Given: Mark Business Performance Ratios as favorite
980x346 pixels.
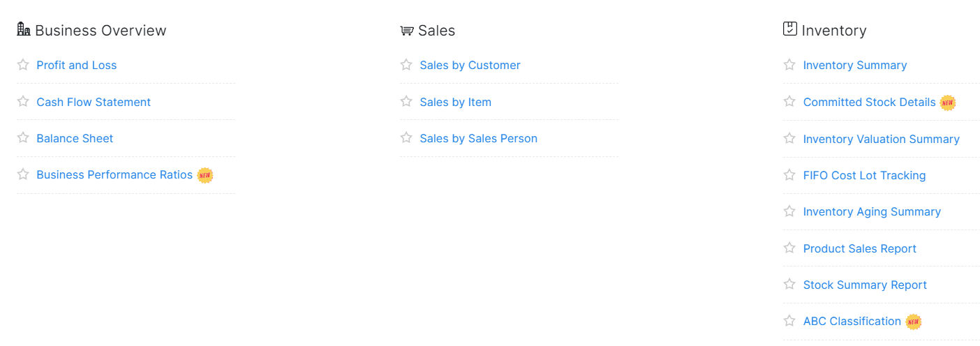Looking at the screenshot, I should tap(23, 174).
